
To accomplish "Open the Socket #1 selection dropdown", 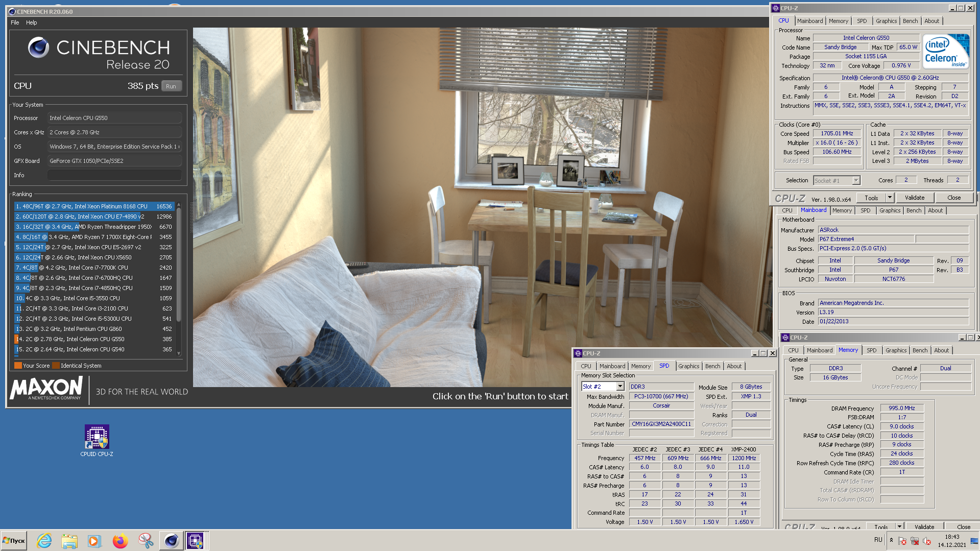I will [x=856, y=180].
